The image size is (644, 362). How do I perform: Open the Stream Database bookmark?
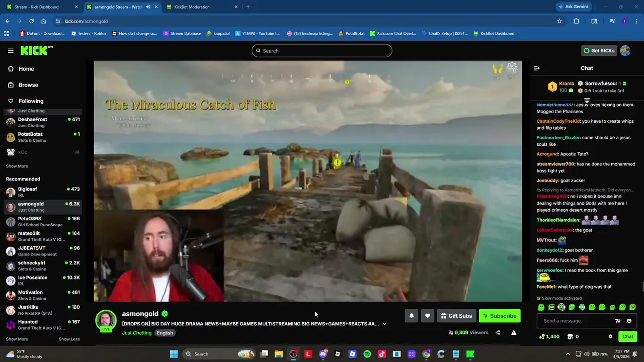coord(182,34)
